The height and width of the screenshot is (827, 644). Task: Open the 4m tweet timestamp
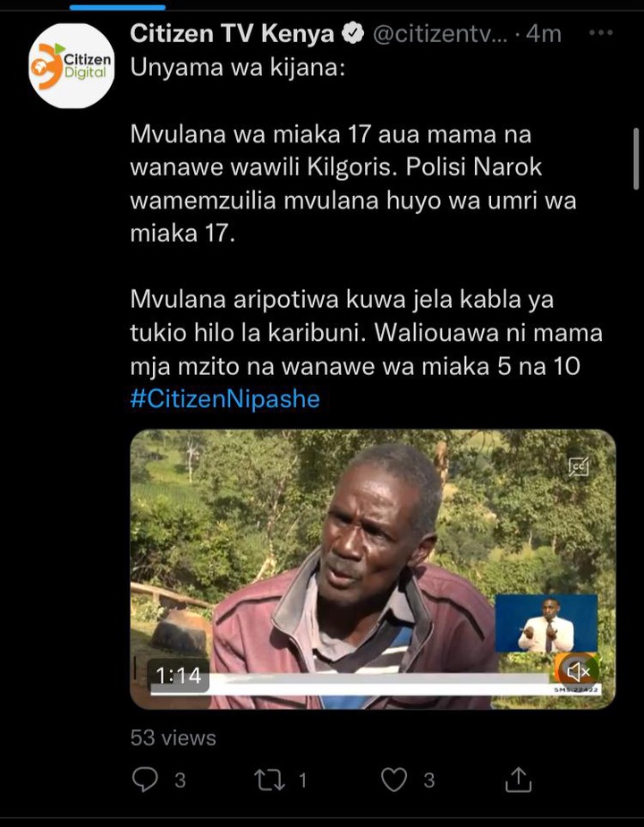pos(543,34)
